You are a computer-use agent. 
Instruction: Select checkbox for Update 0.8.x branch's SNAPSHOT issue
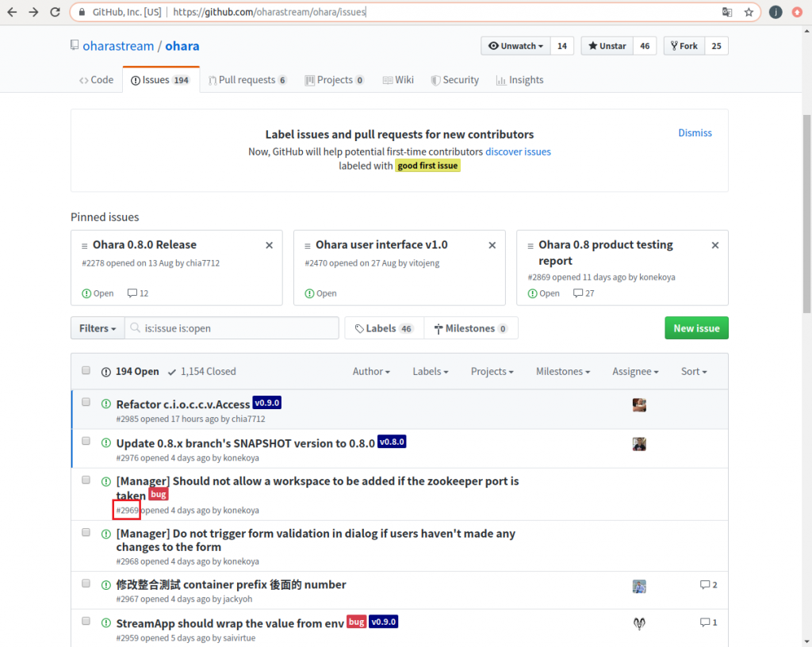(x=86, y=441)
